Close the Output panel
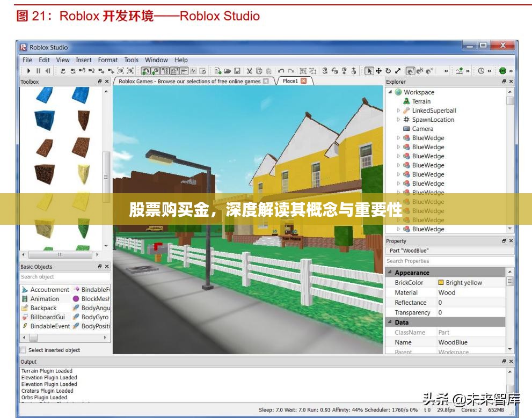 (x=511, y=361)
